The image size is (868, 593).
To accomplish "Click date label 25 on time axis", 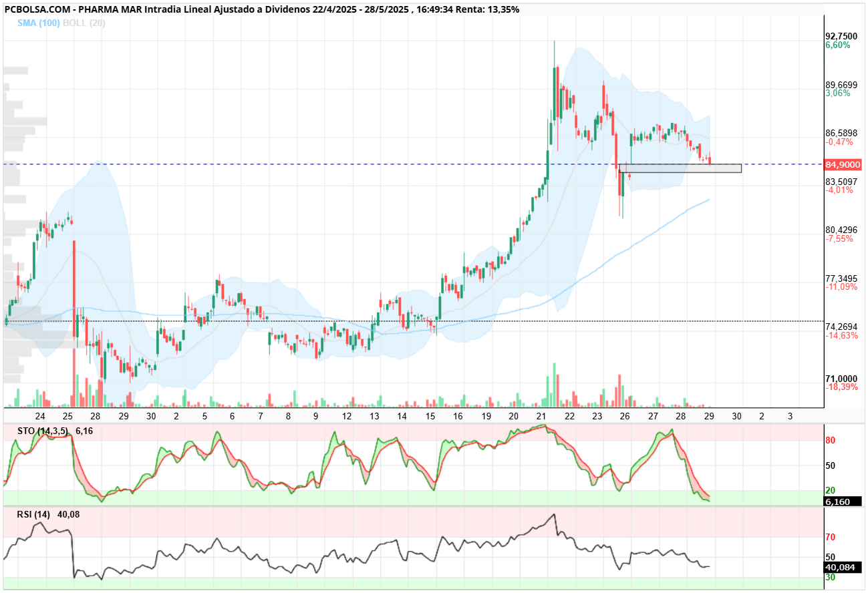I will pyautogui.click(x=67, y=416).
